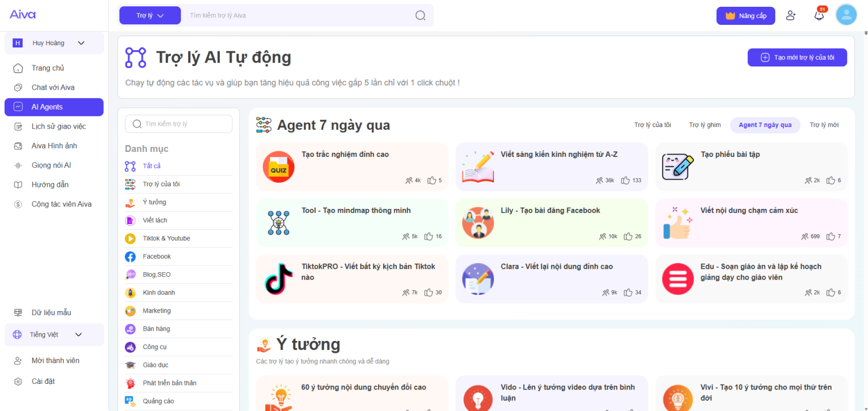Click the add user icon in header
Screen dimensions: 868x411
(791, 16)
